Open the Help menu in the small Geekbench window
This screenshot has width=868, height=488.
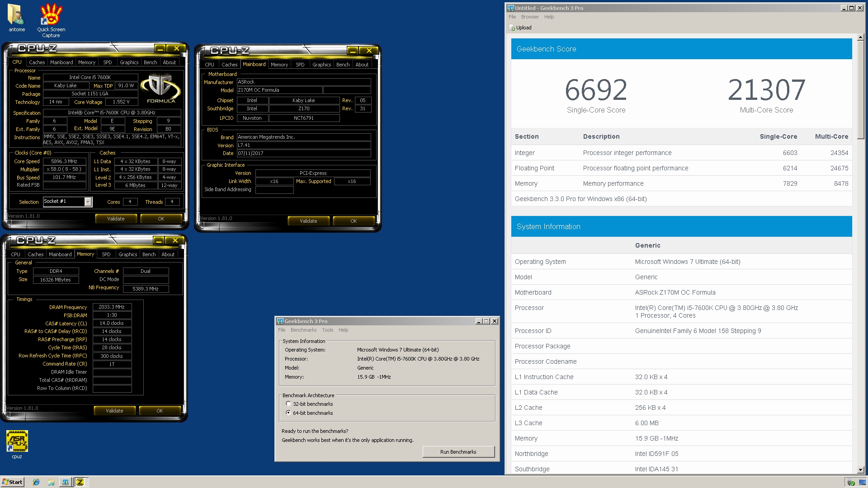tap(344, 330)
